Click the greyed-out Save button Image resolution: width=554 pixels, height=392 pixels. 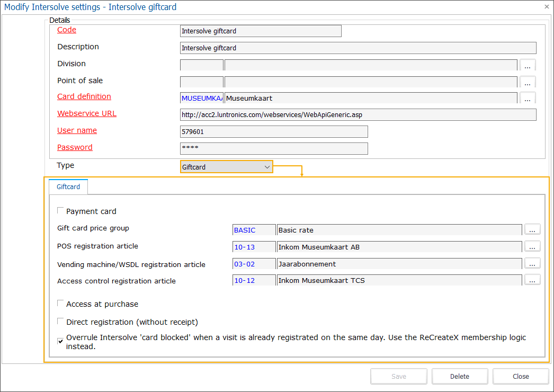398,376
